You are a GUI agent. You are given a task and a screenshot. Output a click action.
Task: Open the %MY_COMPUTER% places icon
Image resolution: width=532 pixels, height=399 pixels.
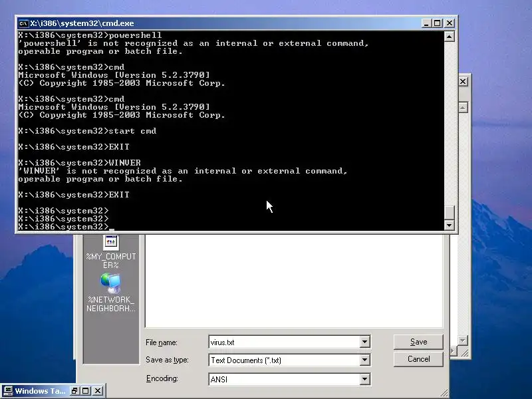click(x=111, y=252)
